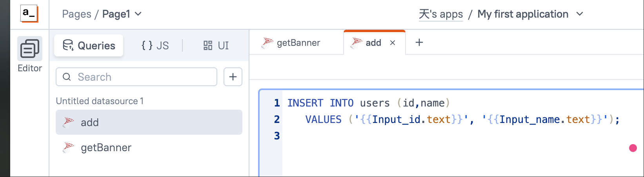Open the getBanner editor tab
The image size is (644, 177).
point(291,43)
